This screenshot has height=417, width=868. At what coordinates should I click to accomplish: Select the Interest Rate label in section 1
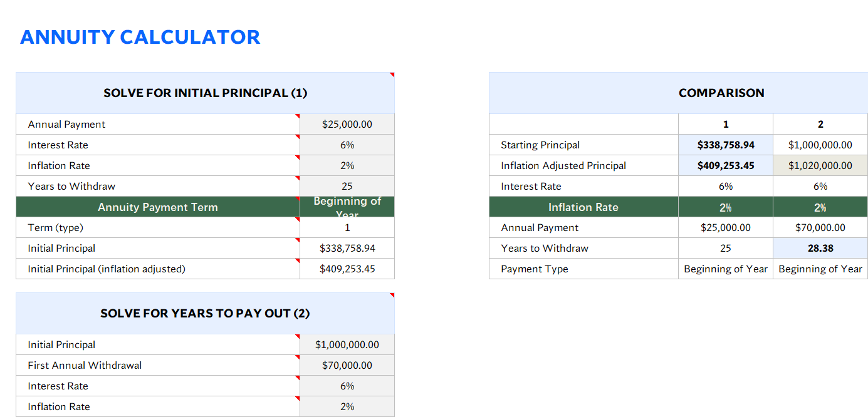coord(158,145)
